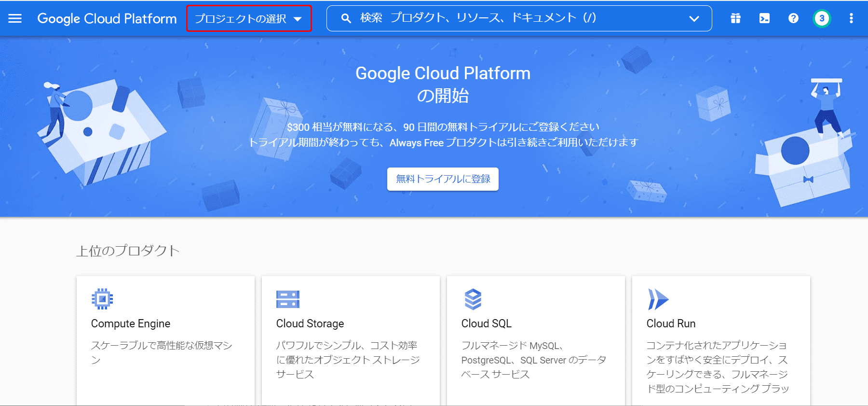Click the Always Free プロダクト text line
Image resolution: width=868 pixels, height=406 pixels.
[443, 142]
